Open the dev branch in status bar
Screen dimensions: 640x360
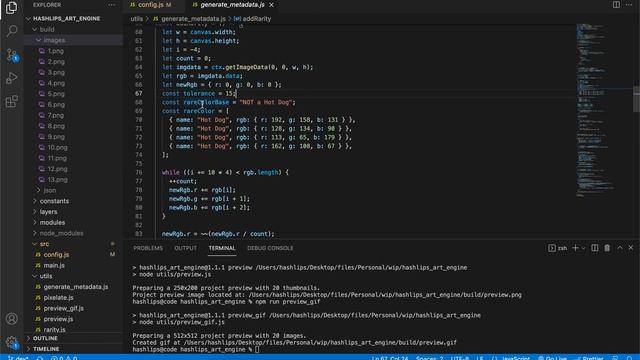point(18,358)
